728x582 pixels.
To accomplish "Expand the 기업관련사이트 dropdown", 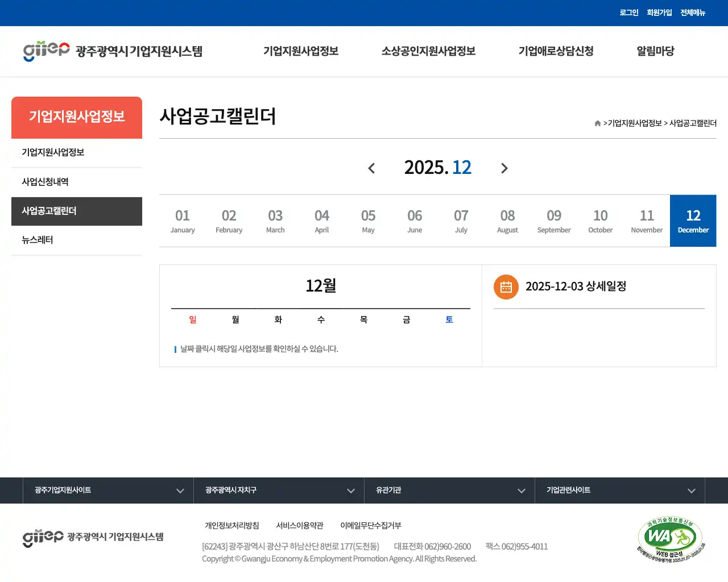I will click(x=619, y=490).
